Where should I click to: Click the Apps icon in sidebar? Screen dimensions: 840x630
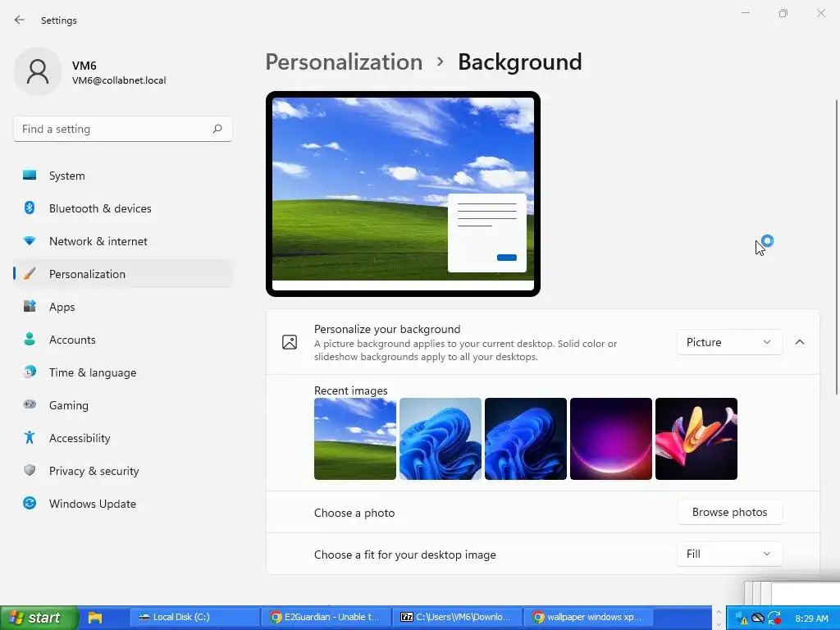pos(30,307)
